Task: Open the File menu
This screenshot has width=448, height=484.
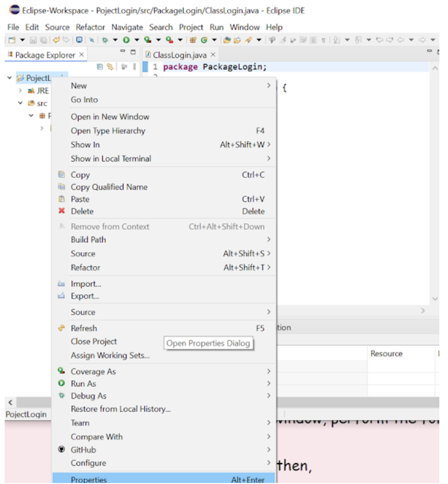Action: click(x=13, y=27)
